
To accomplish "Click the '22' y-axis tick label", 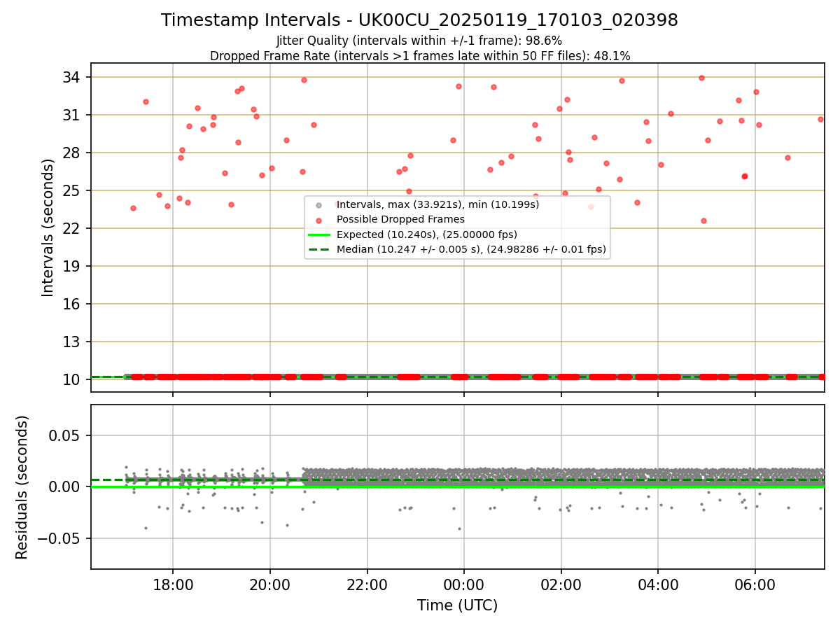I will point(72,228).
